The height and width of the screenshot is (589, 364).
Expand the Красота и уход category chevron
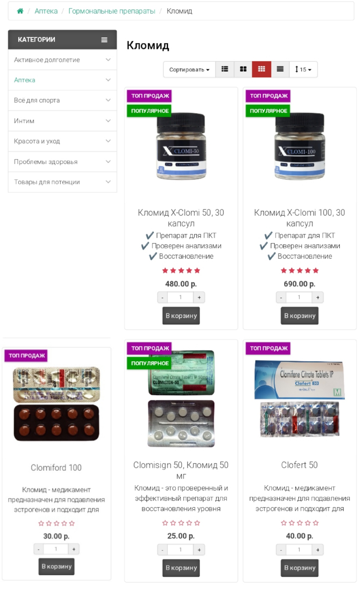(x=108, y=141)
